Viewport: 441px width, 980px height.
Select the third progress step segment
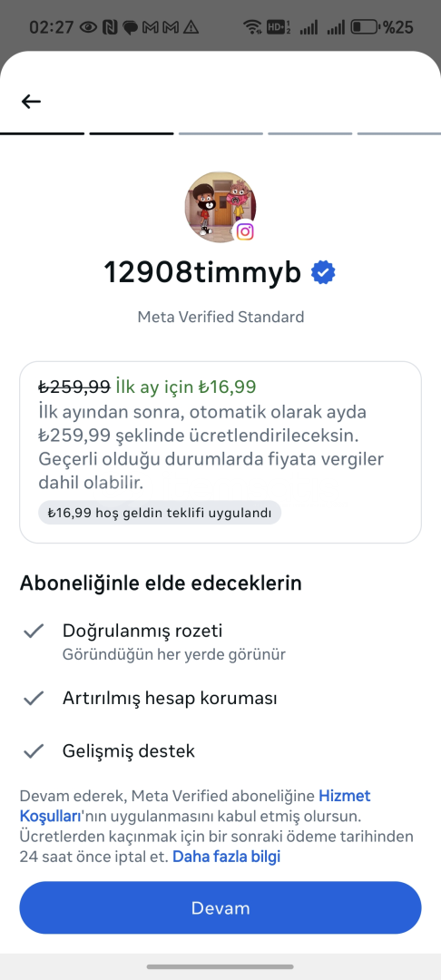[x=220, y=133]
